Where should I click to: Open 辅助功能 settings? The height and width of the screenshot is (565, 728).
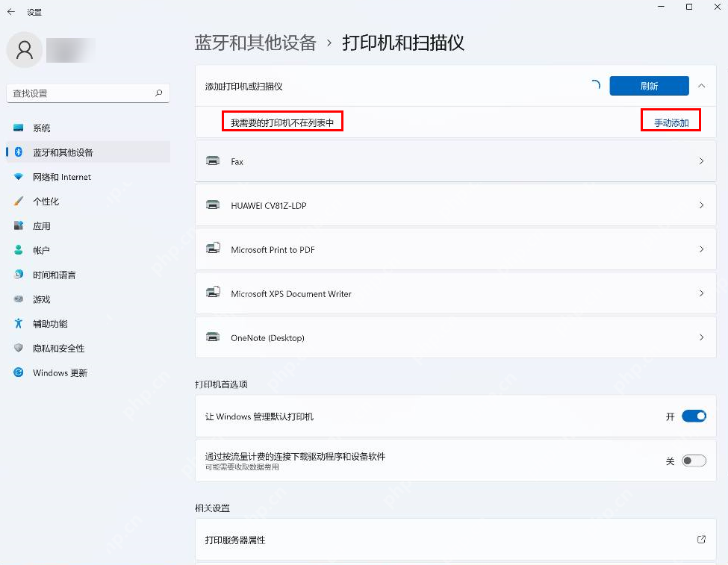[88, 324]
